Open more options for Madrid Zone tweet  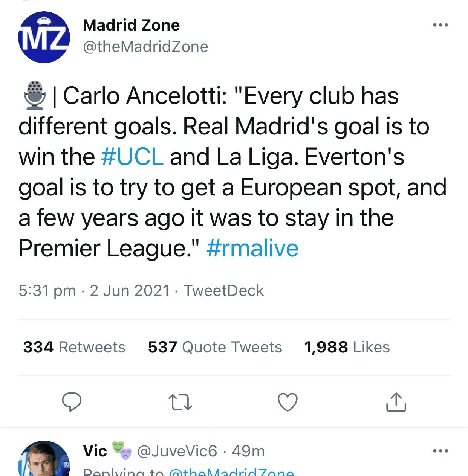440,25
